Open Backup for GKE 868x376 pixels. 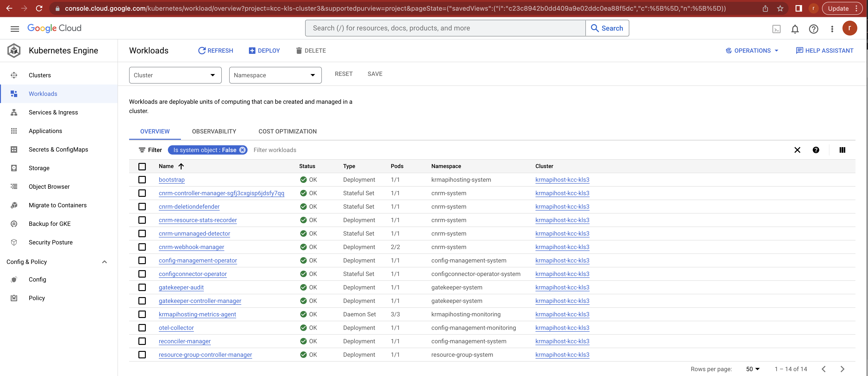[x=49, y=223]
